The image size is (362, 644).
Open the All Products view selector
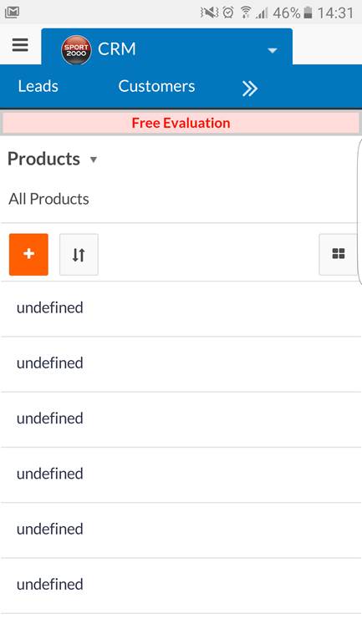[x=48, y=199]
